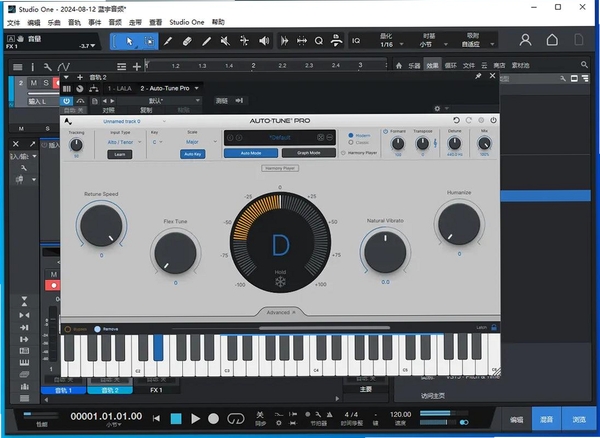This screenshot has height=438, width=600.
Task: Open the first menu in the menu bar
Action: [x=13, y=23]
